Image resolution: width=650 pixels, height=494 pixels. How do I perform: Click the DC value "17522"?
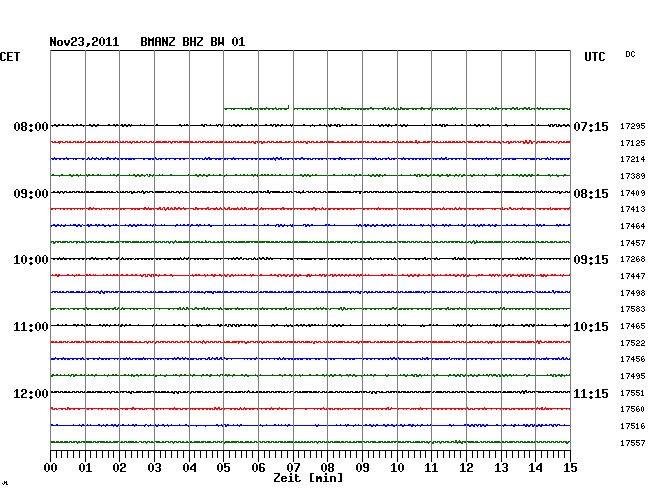point(633,343)
